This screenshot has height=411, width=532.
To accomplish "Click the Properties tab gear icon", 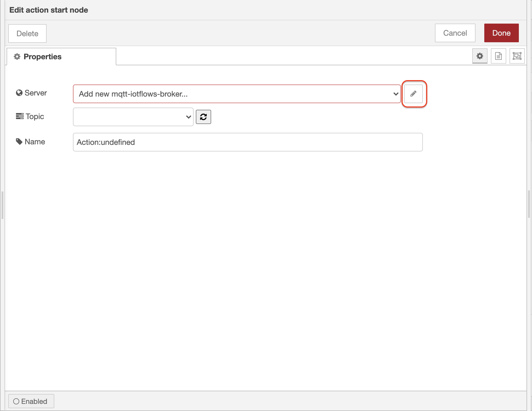I will (17, 57).
